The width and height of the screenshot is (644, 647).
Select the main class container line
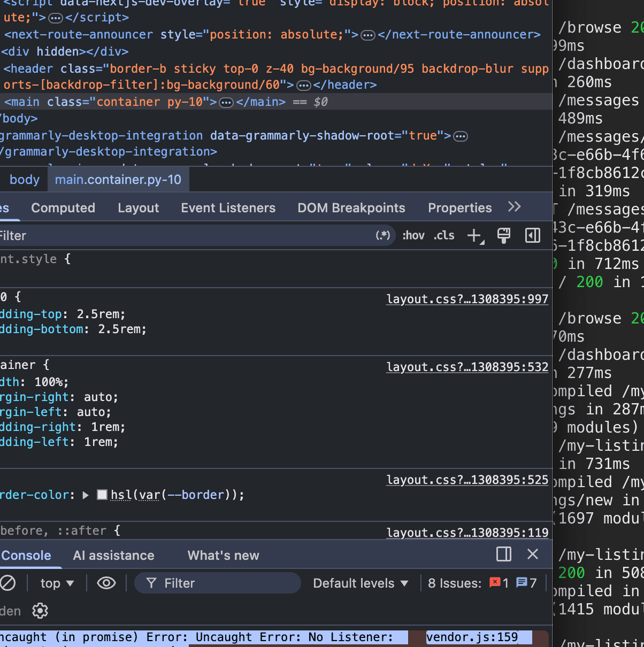[x=276, y=102]
